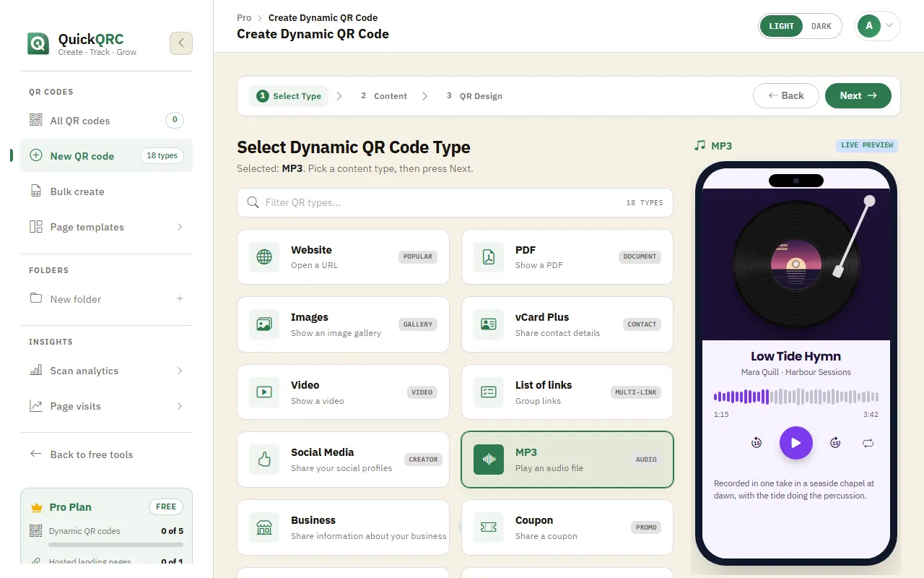The image size is (924, 578).
Task: Go to the Select Type step
Action: coord(289,96)
